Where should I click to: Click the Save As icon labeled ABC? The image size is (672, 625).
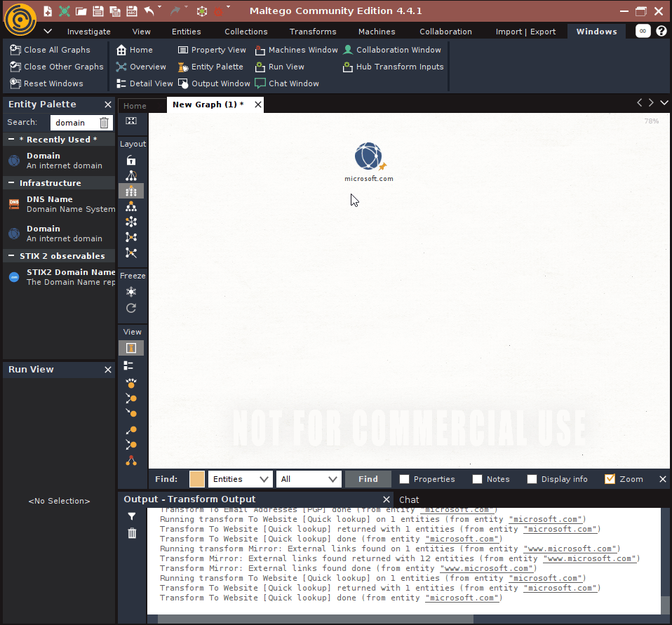pyautogui.click(x=132, y=11)
